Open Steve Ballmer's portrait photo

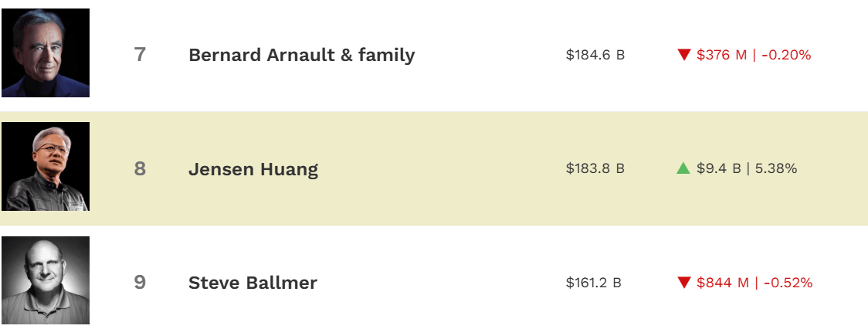click(x=46, y=280)
